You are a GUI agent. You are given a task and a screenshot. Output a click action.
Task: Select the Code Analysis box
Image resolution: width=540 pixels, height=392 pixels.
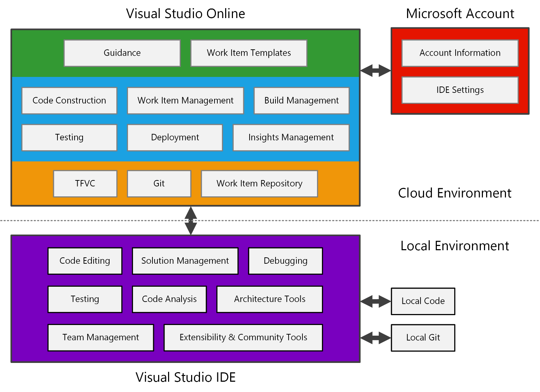[169, 299]
